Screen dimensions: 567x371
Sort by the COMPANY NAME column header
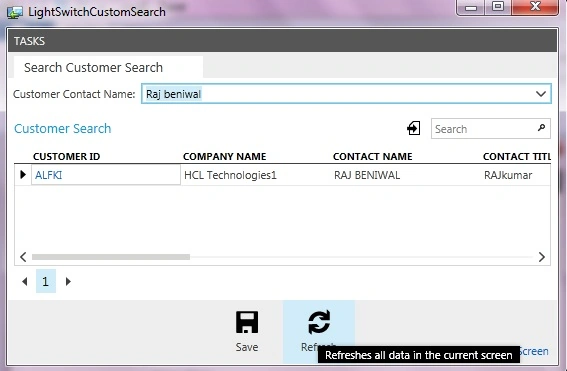225,157
